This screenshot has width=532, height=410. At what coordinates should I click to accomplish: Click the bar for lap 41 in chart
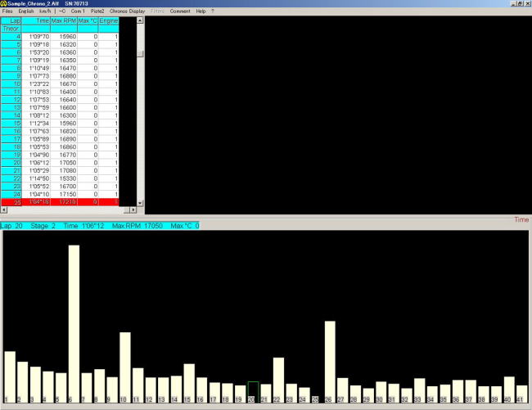(x=522, y=394)
